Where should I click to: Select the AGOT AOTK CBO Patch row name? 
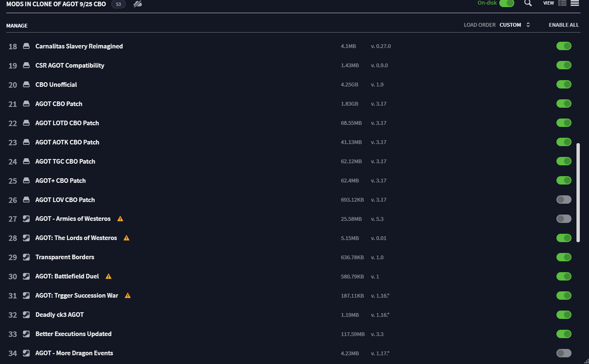click(67, 142)
